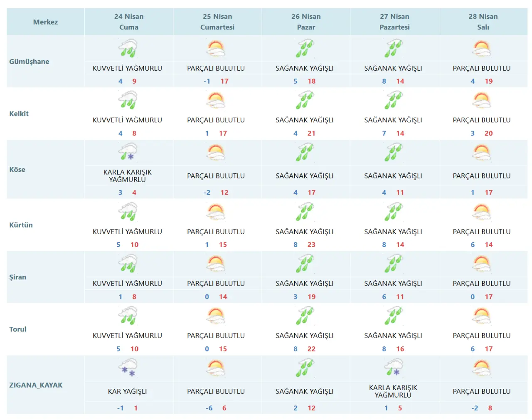
Task: Click Kürtün's max temperature 23 on 26 Nisan
Action: click(311, 245)
